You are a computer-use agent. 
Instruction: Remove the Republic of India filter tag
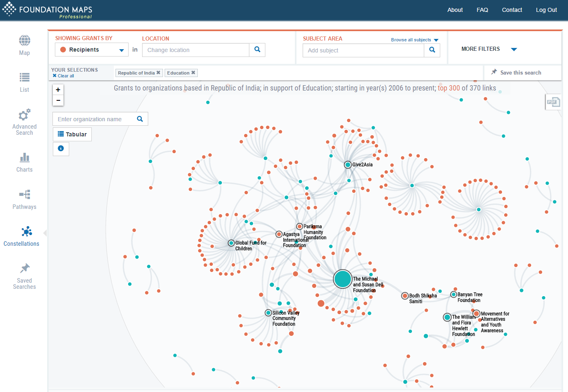point(158,73)
